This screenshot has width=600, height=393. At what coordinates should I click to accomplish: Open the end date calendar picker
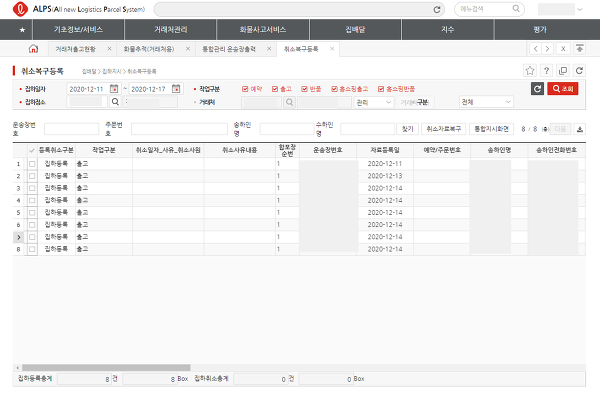(176, 89)
